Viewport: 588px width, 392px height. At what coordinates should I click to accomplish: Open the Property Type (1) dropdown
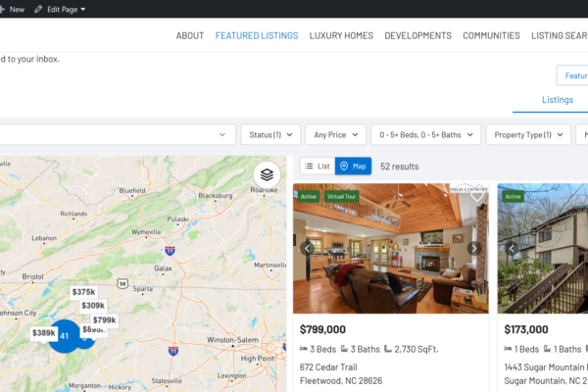click(x=528, y=134)
